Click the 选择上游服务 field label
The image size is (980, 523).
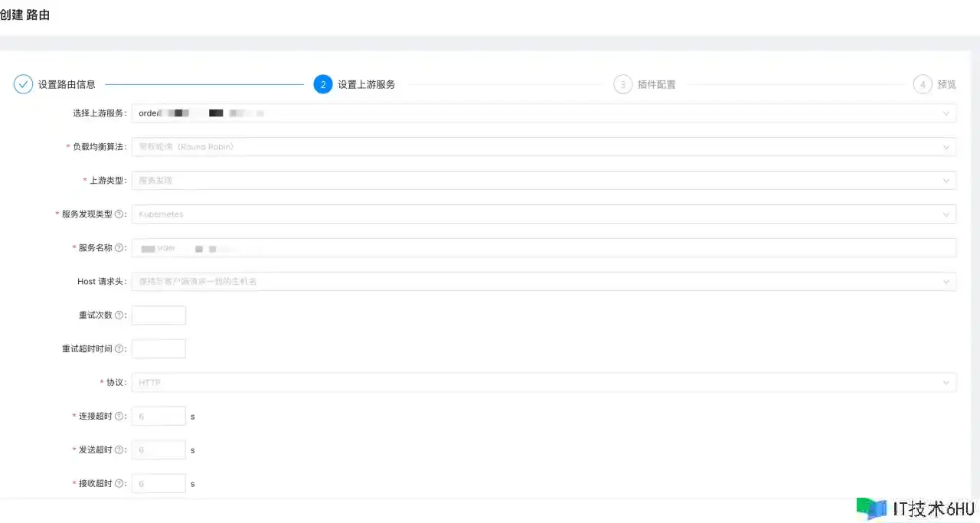tap(100, 113)
